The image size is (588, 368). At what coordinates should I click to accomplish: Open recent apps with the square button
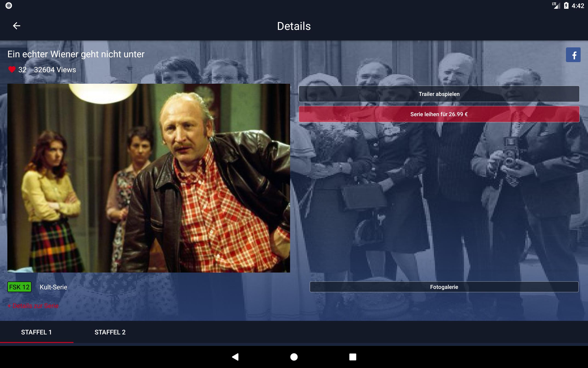point(353,357)
